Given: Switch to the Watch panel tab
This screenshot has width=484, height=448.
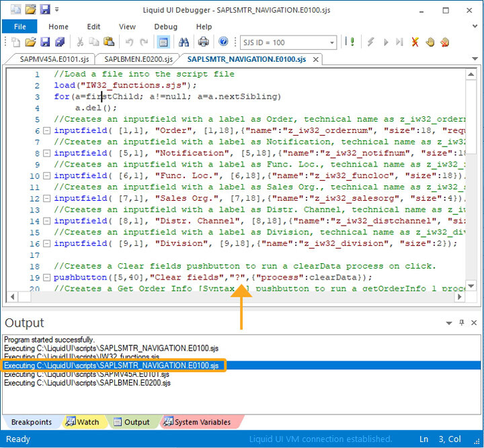Looking at the screenshot, I should (x=83, y=422).
